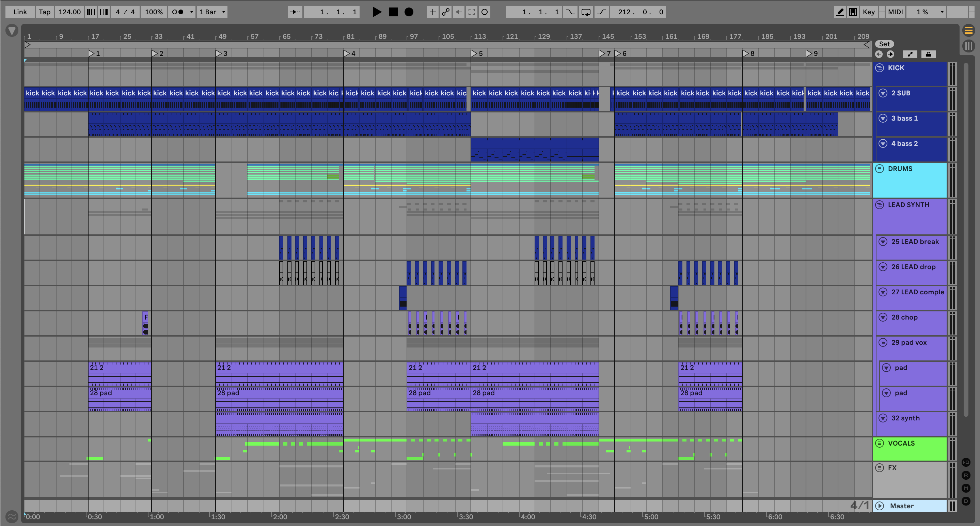The image size is (980, 526).
Task: Click locator marker 3
Action: [219, 54]
